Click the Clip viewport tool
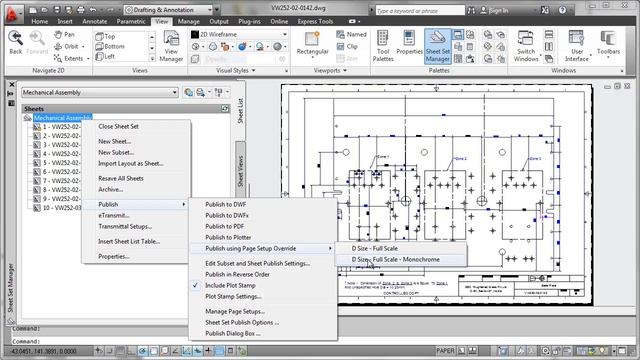 coord(347,47)
